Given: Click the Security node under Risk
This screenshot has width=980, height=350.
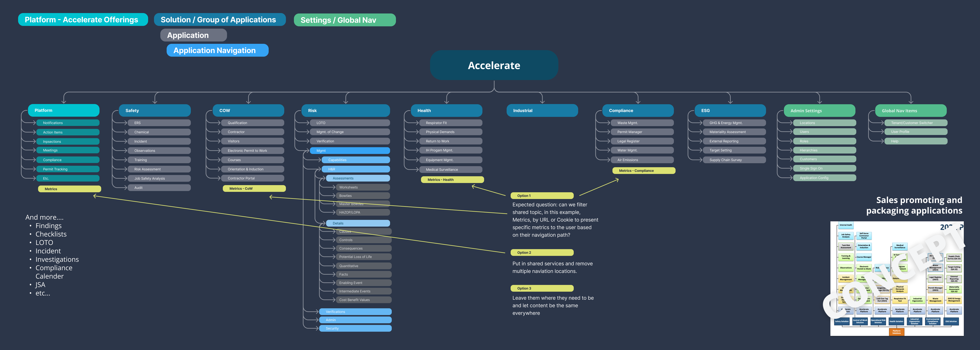Looking at the screenshot, I should pyautogui.click(x=355, y=328).
